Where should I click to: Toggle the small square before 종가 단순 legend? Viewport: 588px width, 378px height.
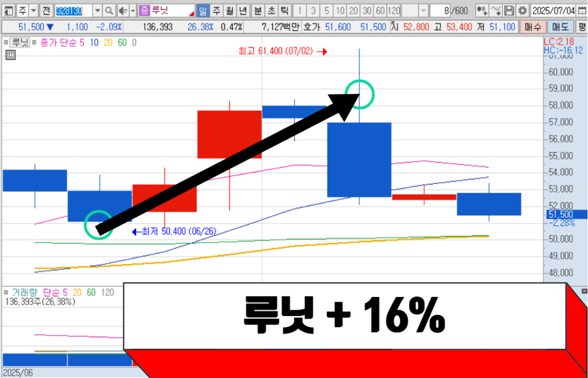pyautogui.click(x=34, y=43)
